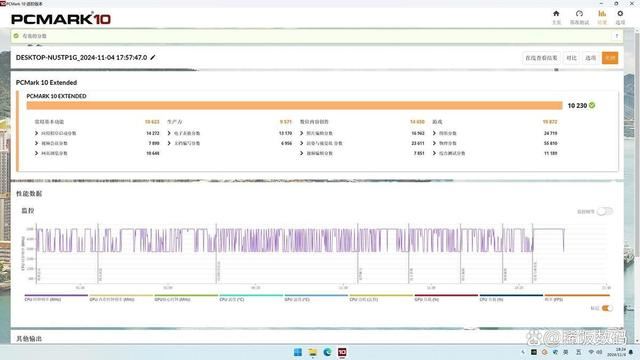Image resolution: width=640 pixels, height=360 pixels.
Task: Click the orange button beside result options
Action: click(x=610, y=58)
